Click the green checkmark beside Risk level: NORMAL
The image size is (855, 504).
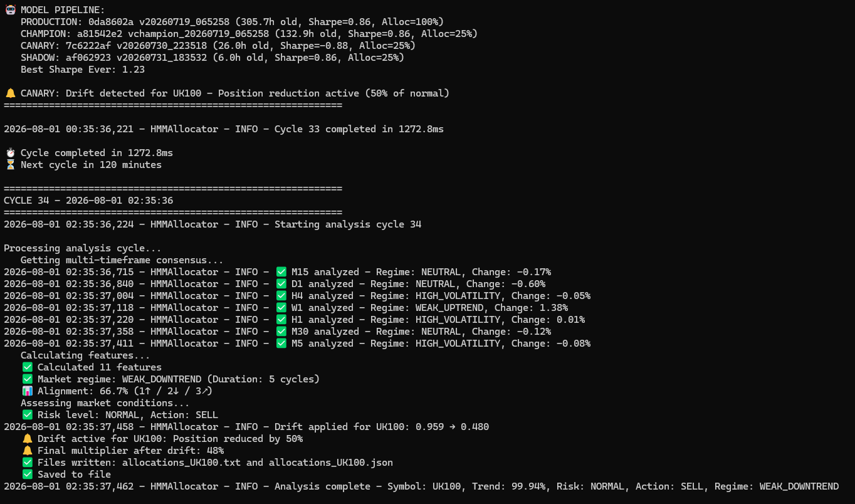[x=27, y=415]
